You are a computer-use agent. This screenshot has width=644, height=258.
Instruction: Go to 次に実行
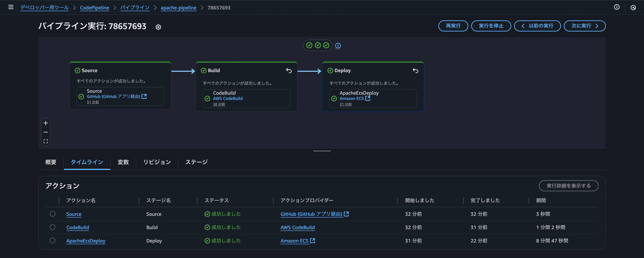[584, 26]
